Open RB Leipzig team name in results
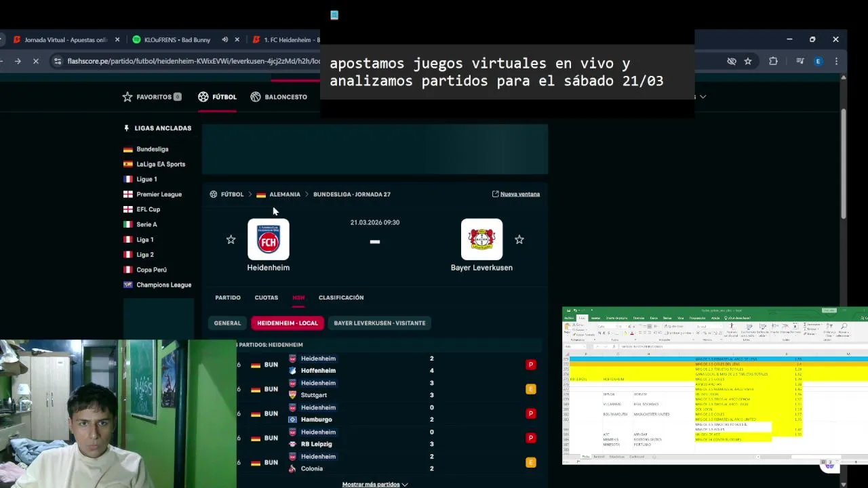 tap(316, 444)
